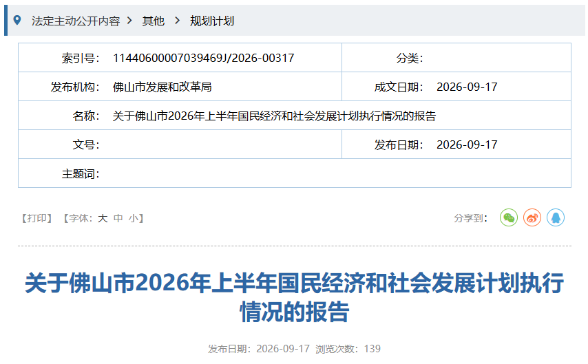Click the 索引号 label

(81, 58)
